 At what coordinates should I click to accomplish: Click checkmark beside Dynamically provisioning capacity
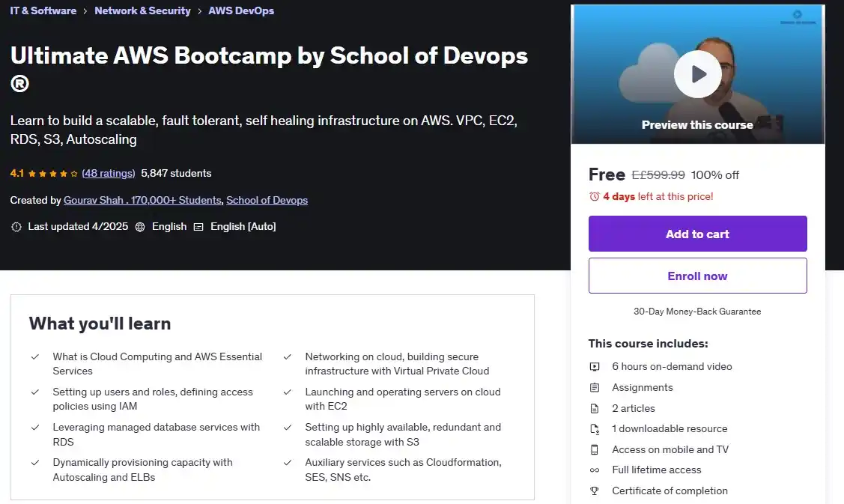[x=35, y=463]
